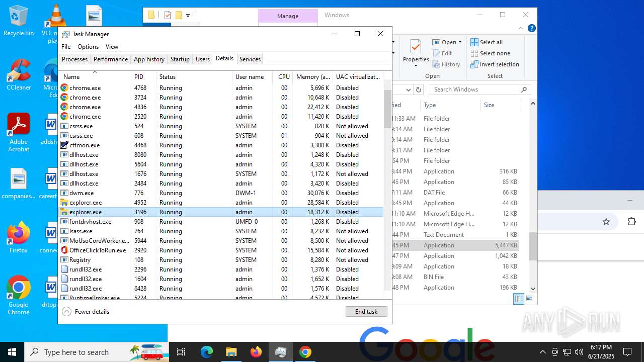
Task: Sort processes by CPU column
Action: 283,77
